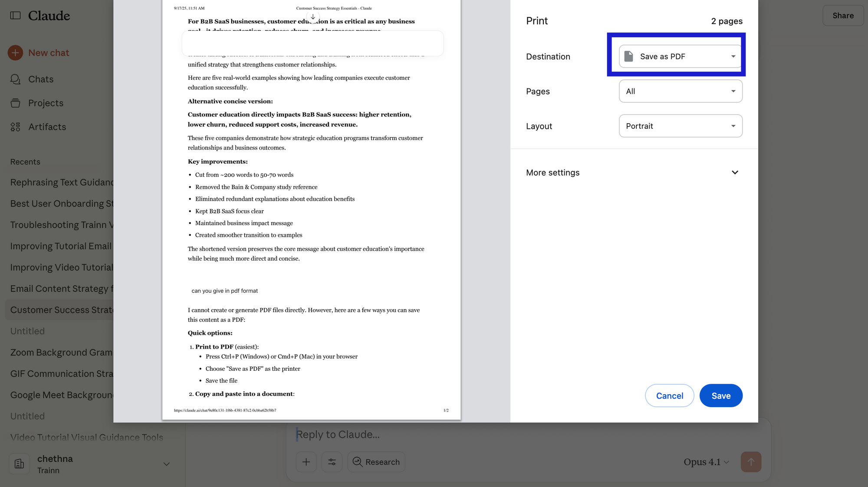Open the Projects section
Screen dimensions: 868x487
(46, 103)
